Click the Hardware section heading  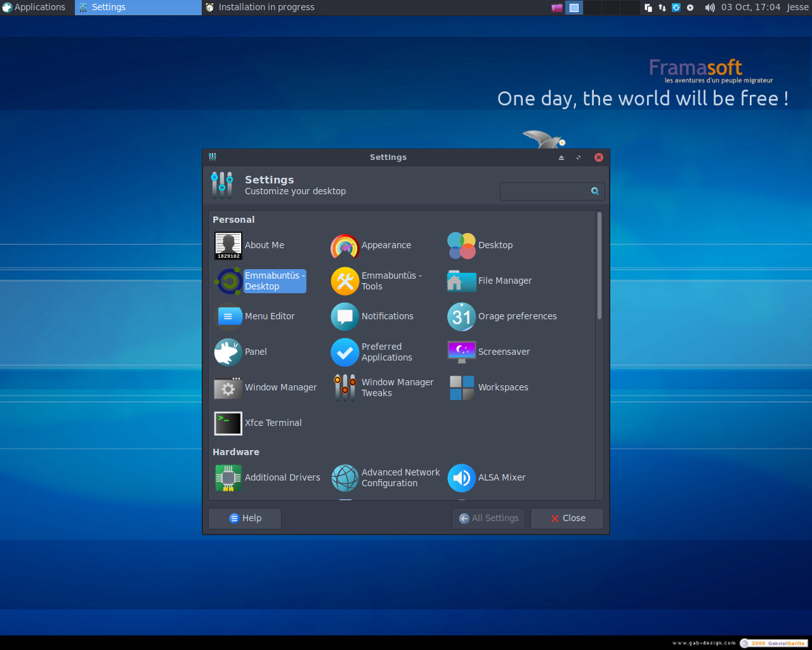click(236, 452)
